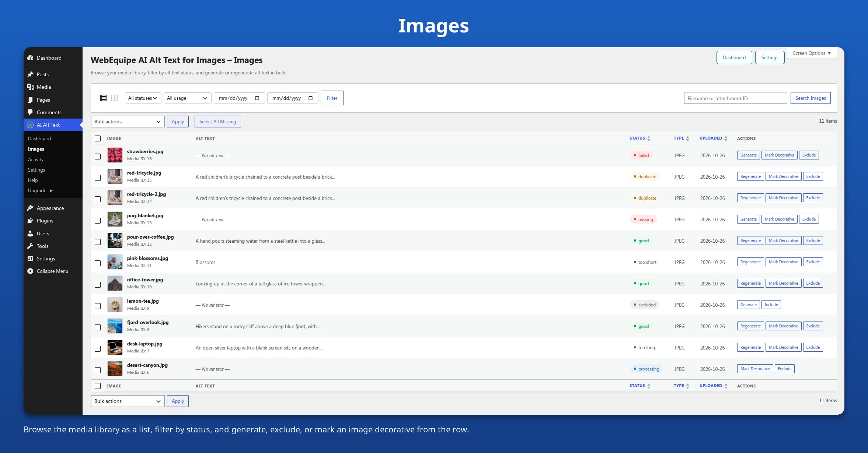Toggle select-all checkbox in table header
This screenshot has height=453, width=868.
pyautogui.click(x=98, y=138)
